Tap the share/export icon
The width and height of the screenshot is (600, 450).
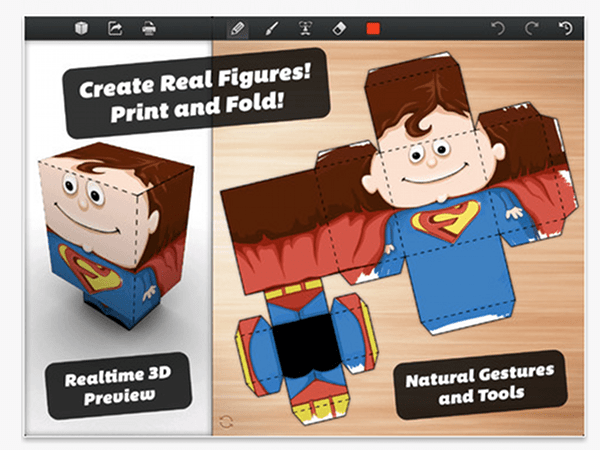tap(115, 29)
